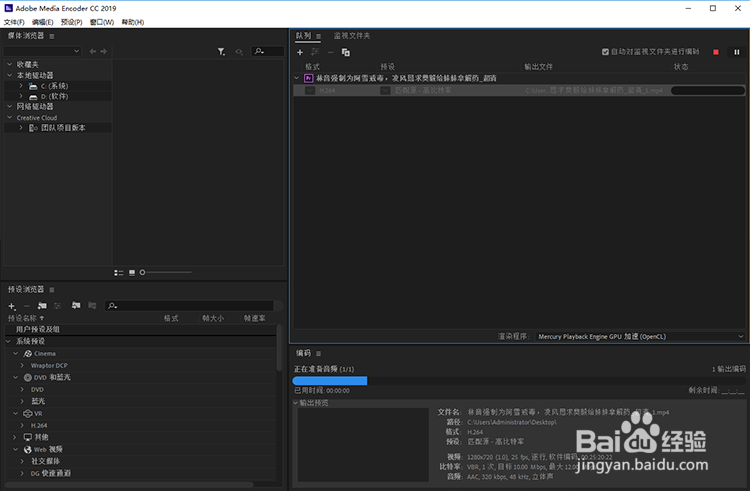Open the media browser path dropdown
Screen dimensions: 750x491
(x=43, y=51)
